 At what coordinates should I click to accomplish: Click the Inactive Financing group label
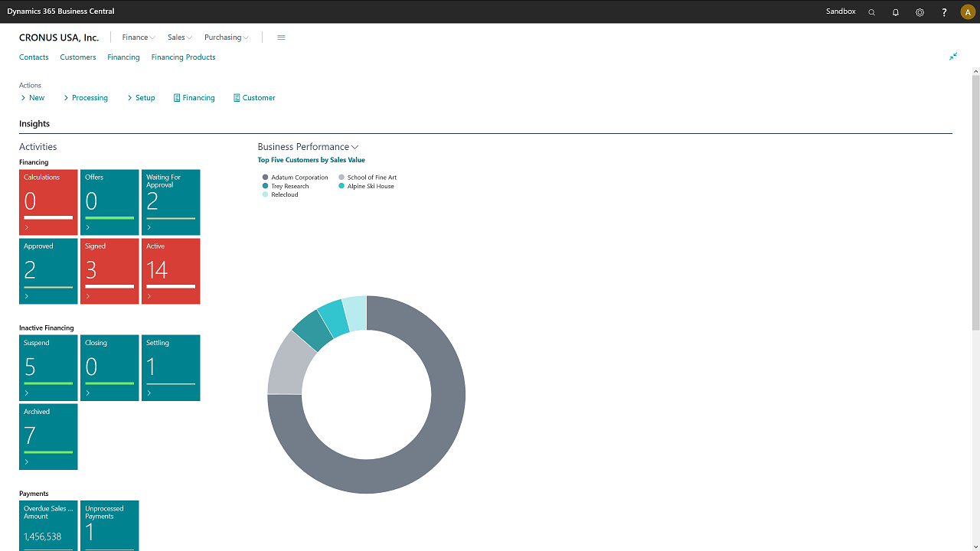click(47, 328)
